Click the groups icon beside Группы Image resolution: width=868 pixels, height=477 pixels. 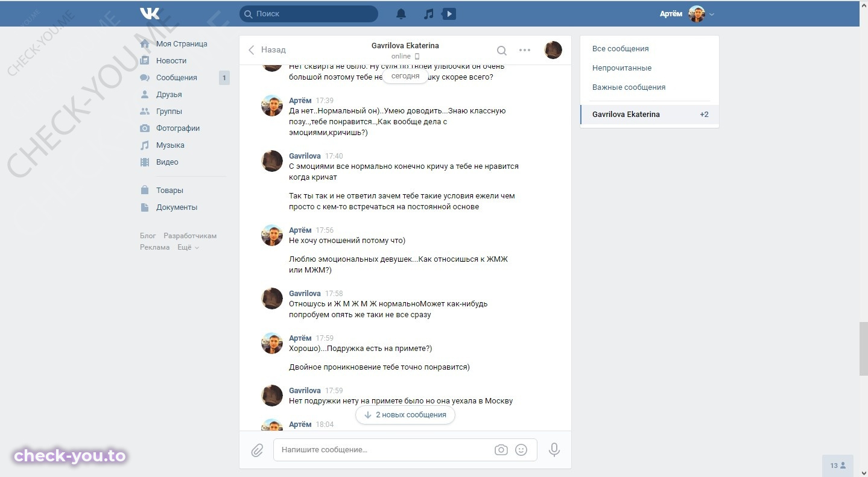pos(145,112)
